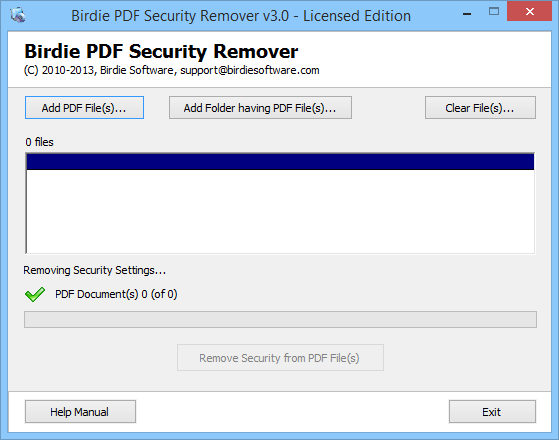Maximize the application window
The image size is (559, 440).
494,12
